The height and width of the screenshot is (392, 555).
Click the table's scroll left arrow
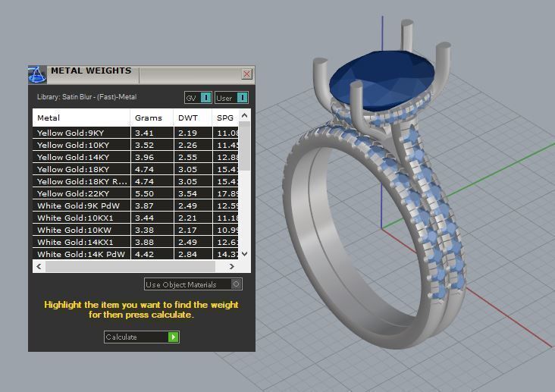click(x=39, y=266)
